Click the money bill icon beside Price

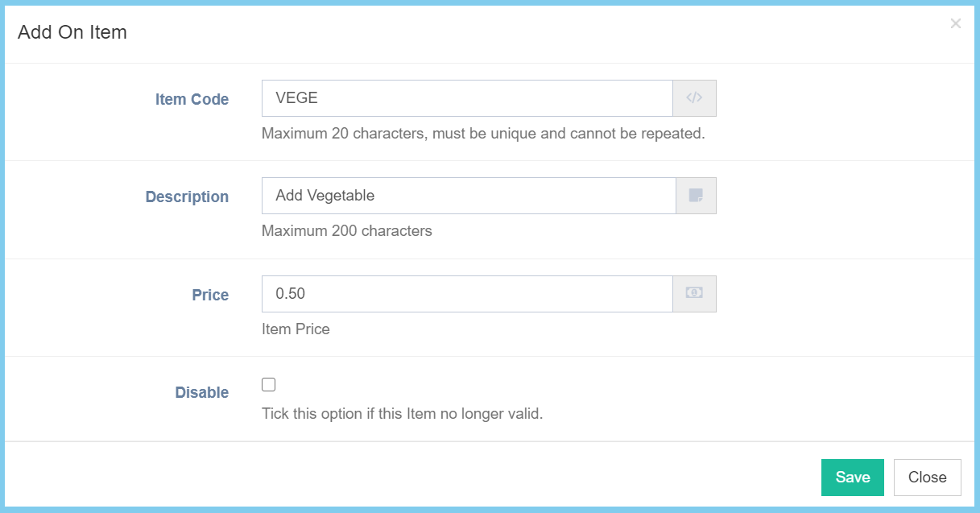[x=694, y=294]
